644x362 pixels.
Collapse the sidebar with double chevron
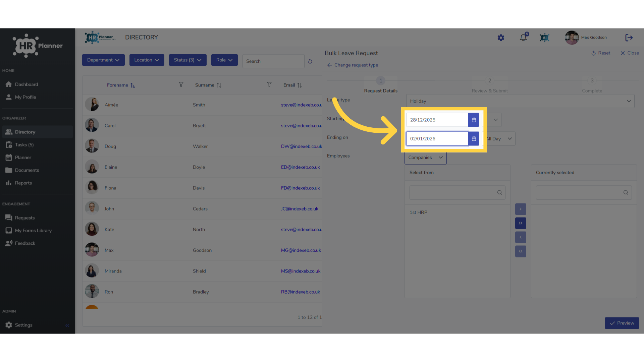67,325
